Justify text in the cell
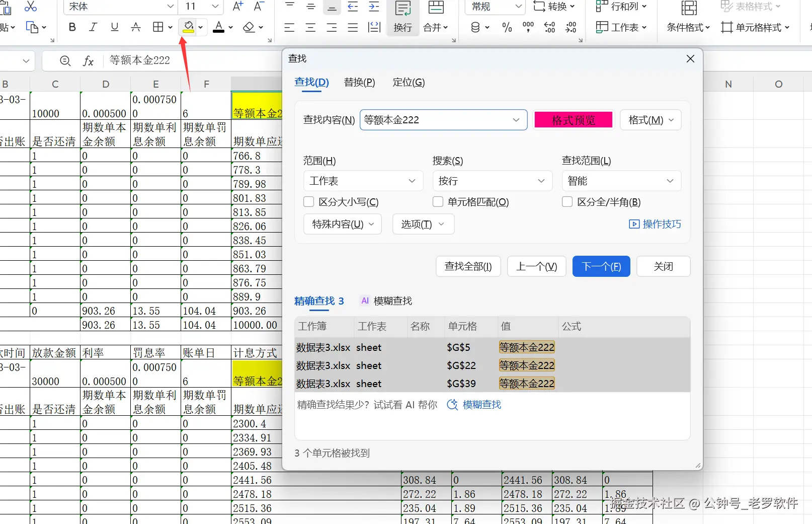The width and height of the screenshot is (812, 524). tap(353, 28)
